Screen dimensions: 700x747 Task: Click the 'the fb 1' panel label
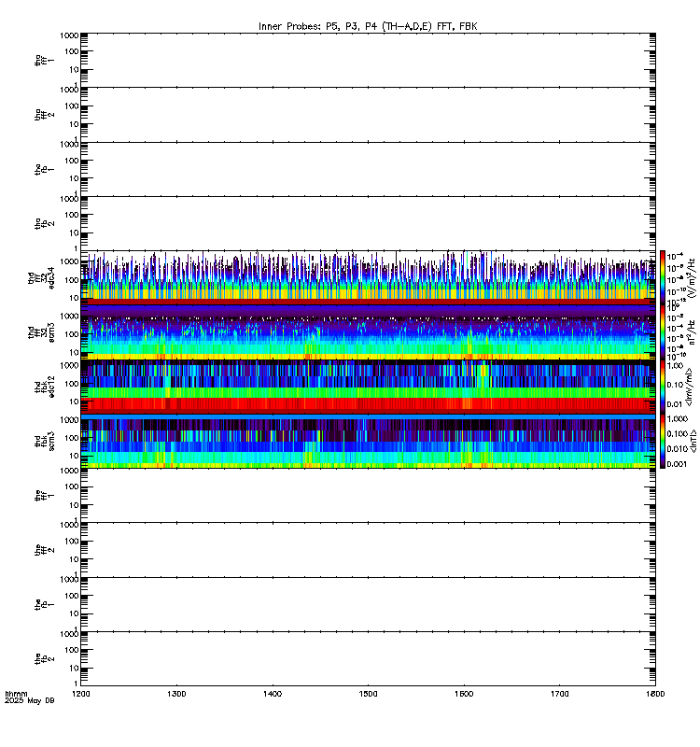[44, 604]
